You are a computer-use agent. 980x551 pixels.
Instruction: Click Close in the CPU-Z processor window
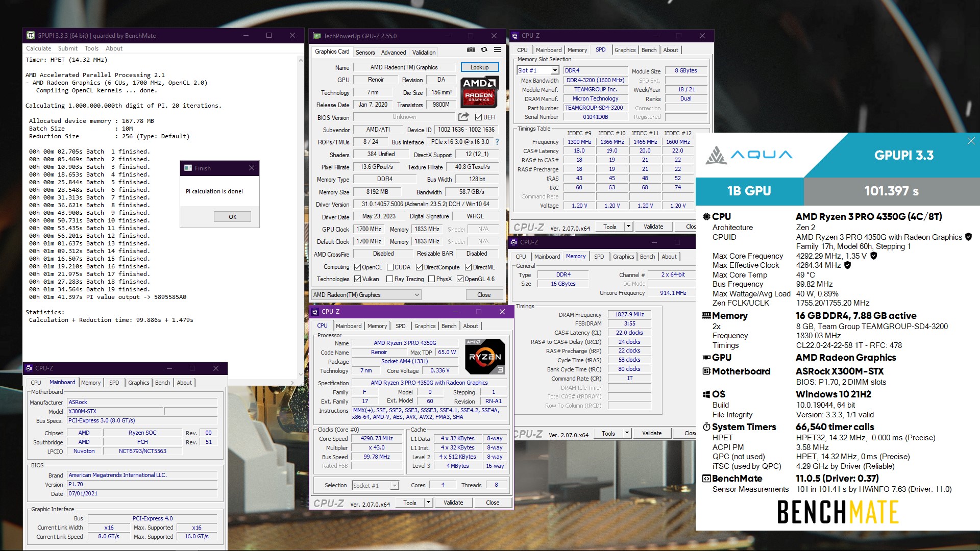coord(493,503)
